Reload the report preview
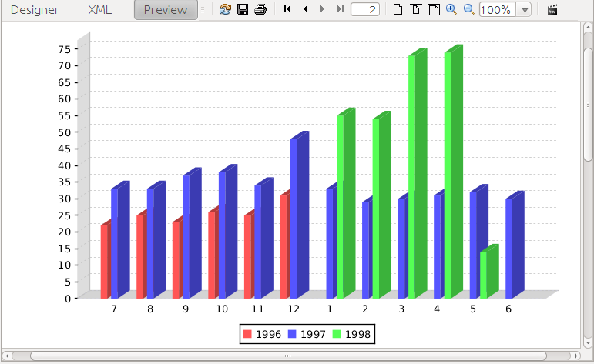 point(225,9)
